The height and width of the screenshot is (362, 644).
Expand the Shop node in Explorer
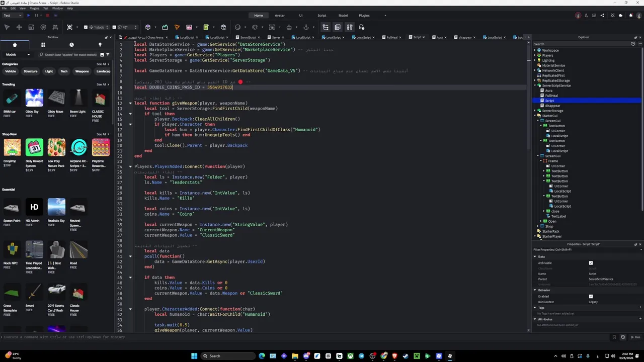click(538, 226)
